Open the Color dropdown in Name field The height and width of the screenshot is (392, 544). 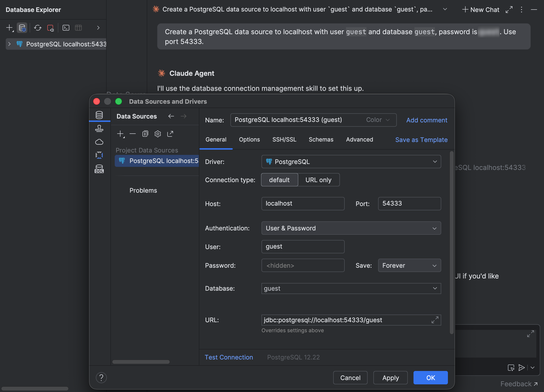pyautogui.click(x=378, y=120)
